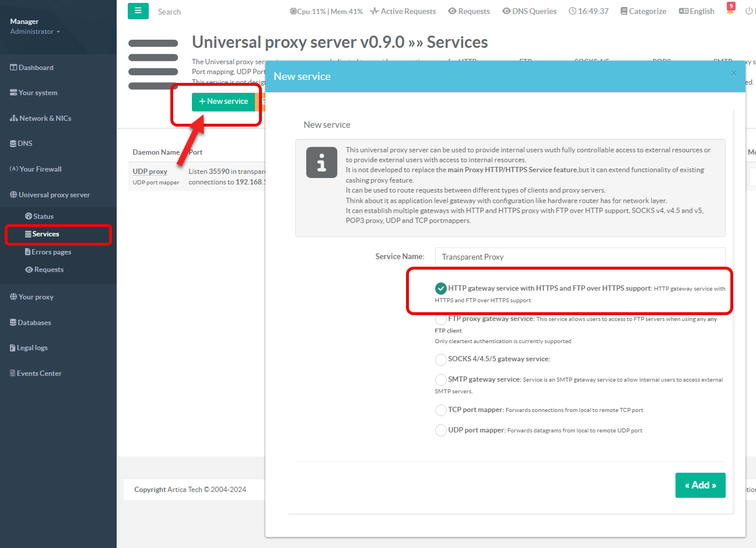Image resolution: width=756 pixels, height=548 pixels.
Task: Select FTP proxy gateway service option
Action: click(441, 319)
